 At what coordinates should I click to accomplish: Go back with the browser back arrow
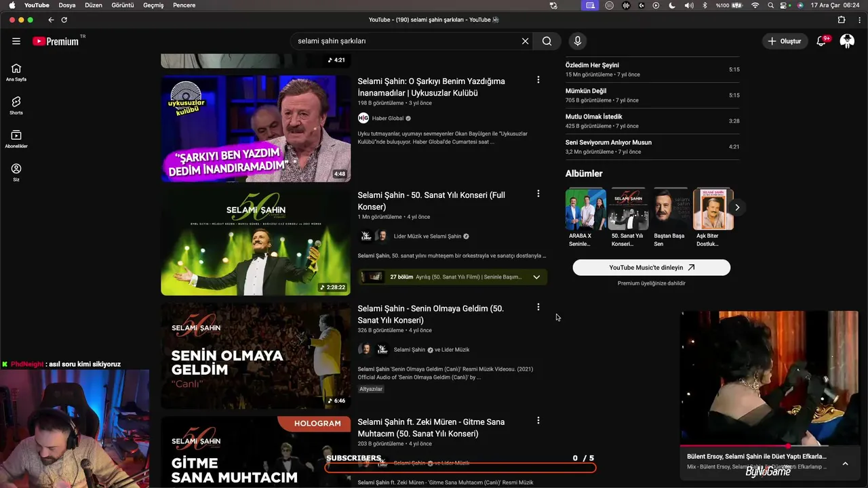[51, 20]
